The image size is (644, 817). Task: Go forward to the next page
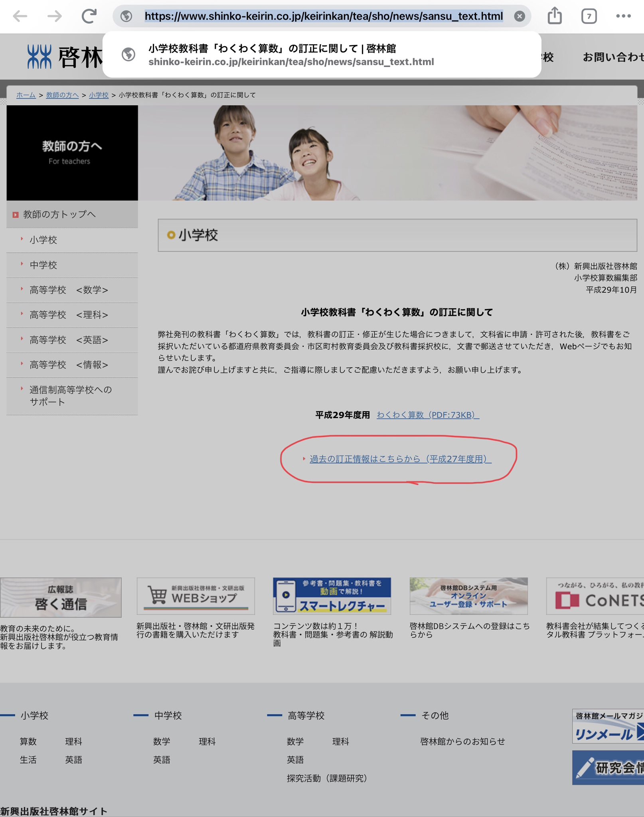(55, 16)
